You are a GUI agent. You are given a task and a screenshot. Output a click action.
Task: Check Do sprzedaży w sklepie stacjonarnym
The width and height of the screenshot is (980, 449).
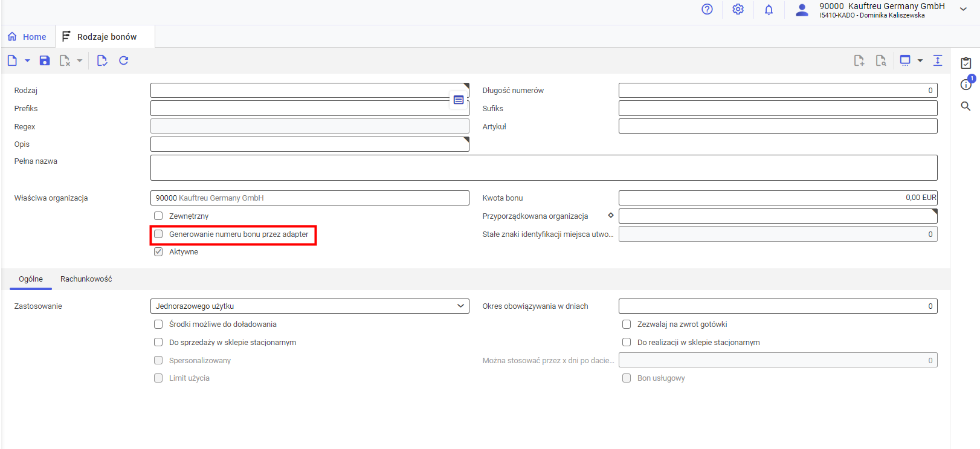(158, 342)
